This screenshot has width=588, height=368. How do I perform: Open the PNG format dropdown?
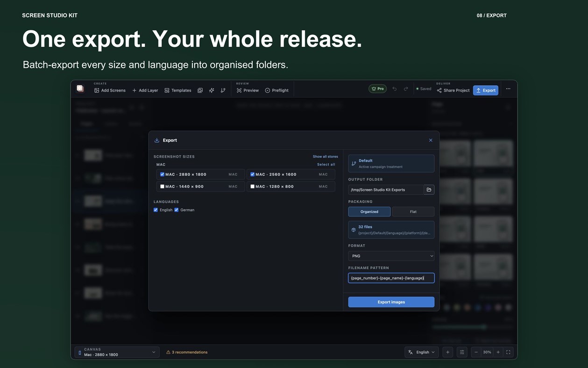click(391, 256)
